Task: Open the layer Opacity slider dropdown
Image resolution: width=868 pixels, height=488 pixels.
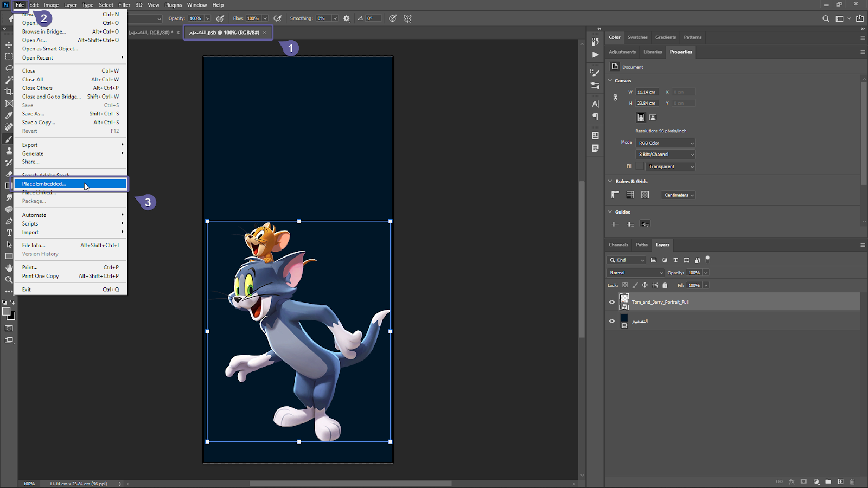Action: 706,273
